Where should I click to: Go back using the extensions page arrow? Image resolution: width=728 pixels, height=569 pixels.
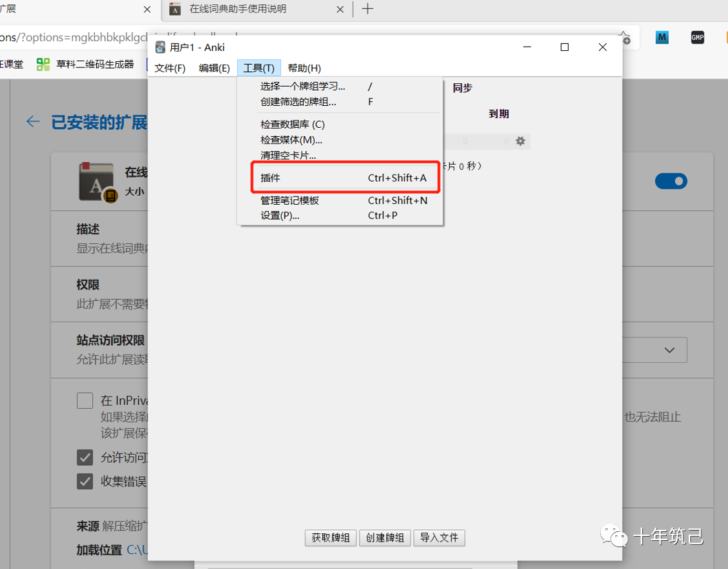click(x=33, y=122)
